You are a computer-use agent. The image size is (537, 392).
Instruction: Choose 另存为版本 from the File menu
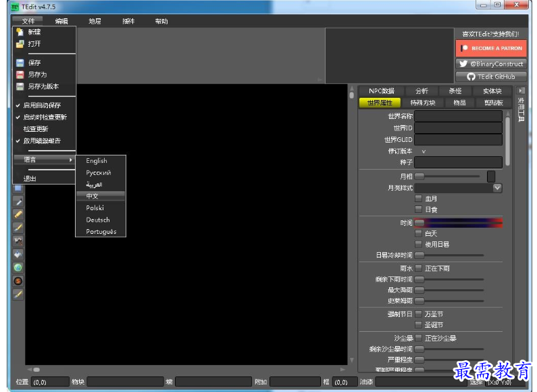pyautogui.click(x=44, y=87)
